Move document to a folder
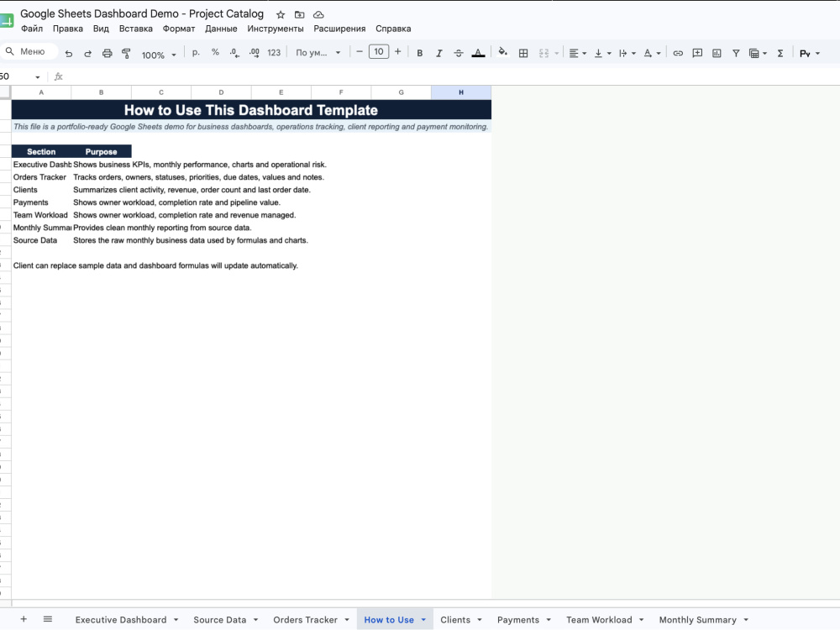Image resolution: width=840 pixels, height=630 pixels. (x=300, y=14)
